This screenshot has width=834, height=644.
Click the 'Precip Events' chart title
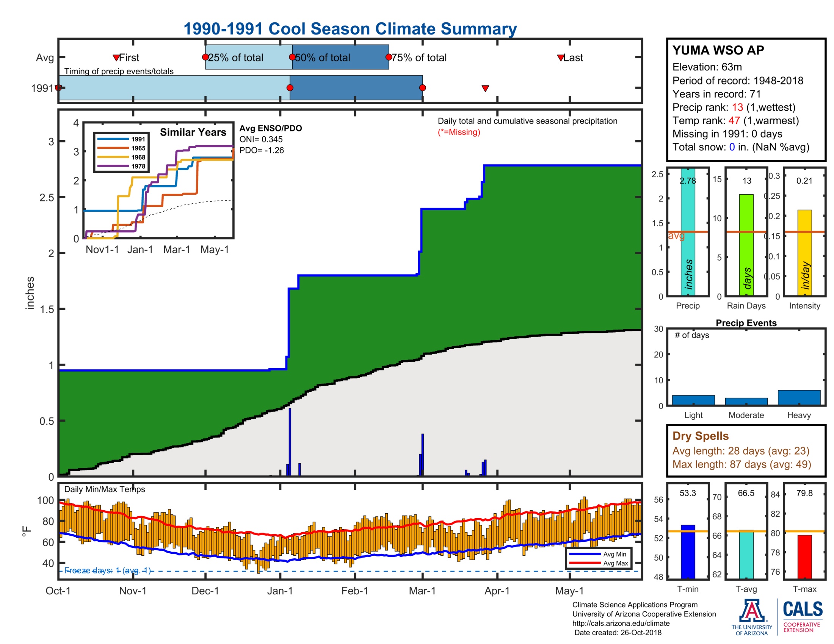point(746,323)
